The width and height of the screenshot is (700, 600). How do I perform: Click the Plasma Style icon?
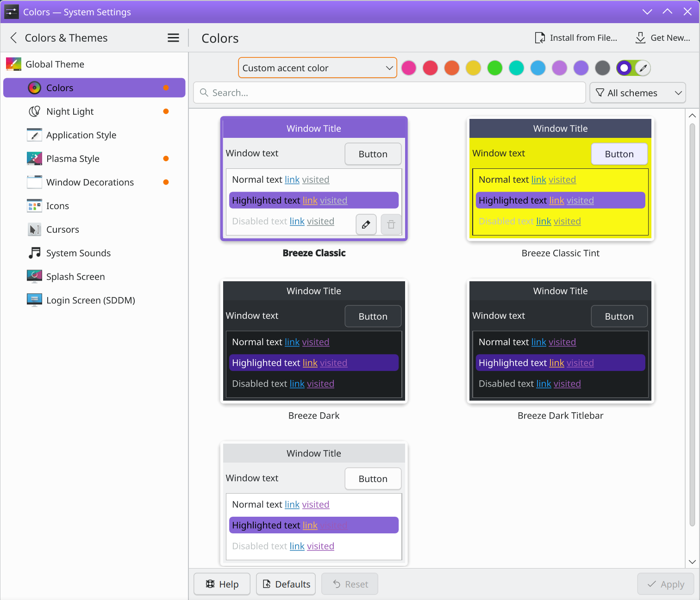pyautogui.click(x=34, y=159)
